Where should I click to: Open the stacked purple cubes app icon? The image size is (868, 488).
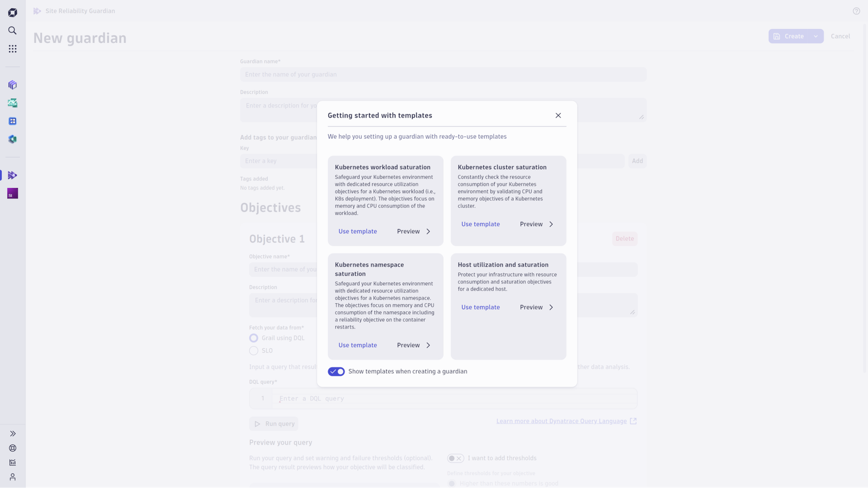[x=12, y=85]
